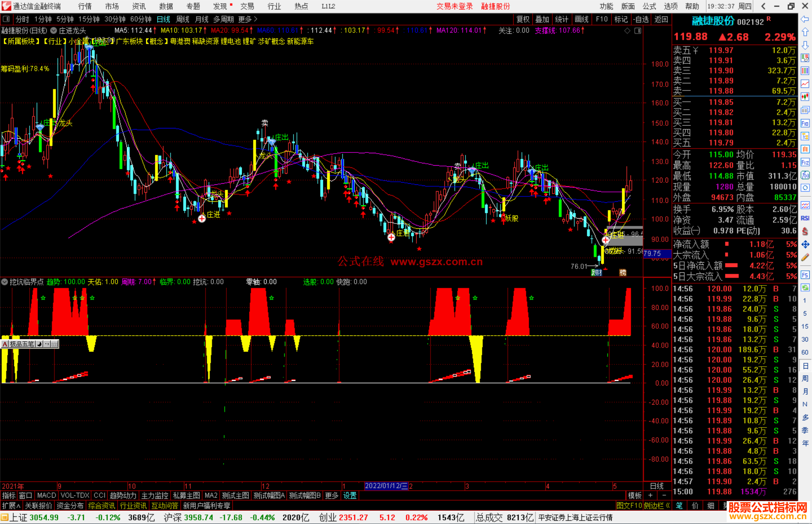The image size is (812, 524).
Task: Click the 上证 index value in status bar
Action: point(44,517)
